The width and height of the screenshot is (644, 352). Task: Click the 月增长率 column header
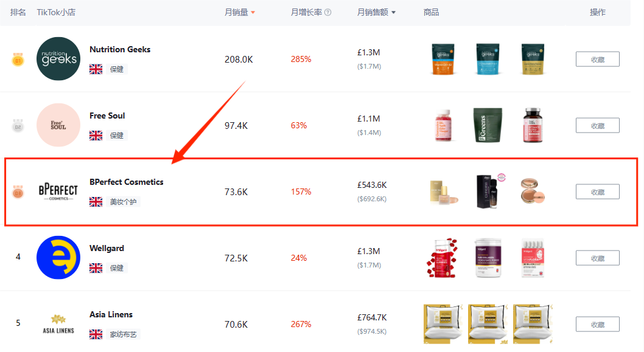coord(306,12)
